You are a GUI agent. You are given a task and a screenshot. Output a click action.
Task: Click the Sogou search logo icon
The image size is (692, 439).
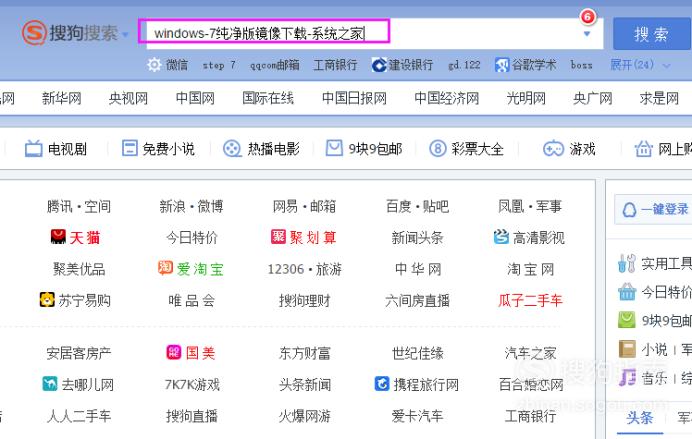click(34, 33)
